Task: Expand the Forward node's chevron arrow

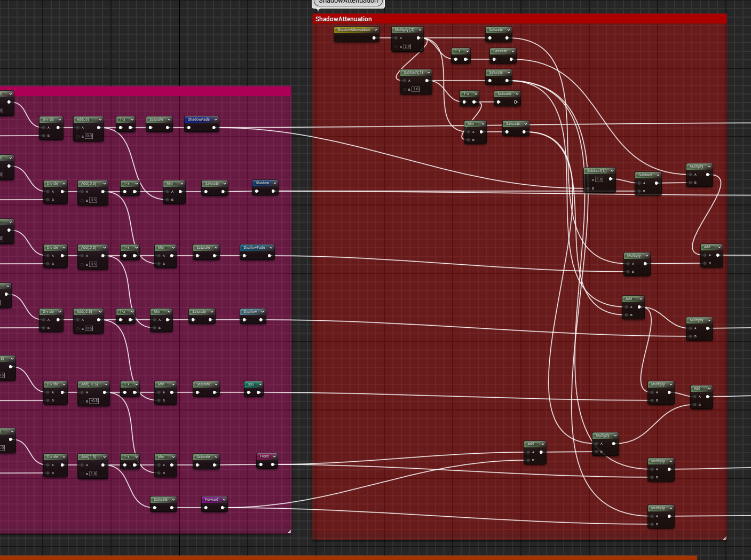Action: [x=224, y=500]
